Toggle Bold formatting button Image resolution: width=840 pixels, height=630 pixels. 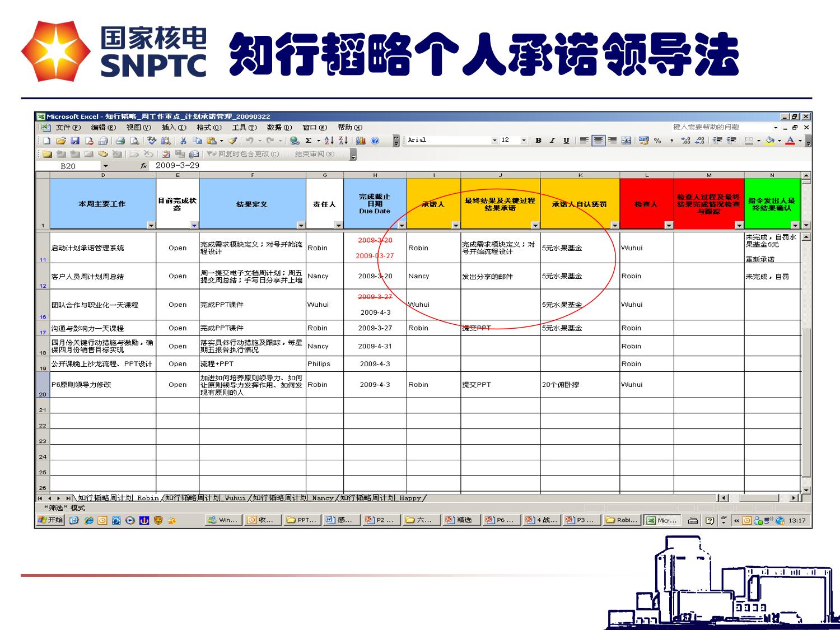click(x=538, y=141)
